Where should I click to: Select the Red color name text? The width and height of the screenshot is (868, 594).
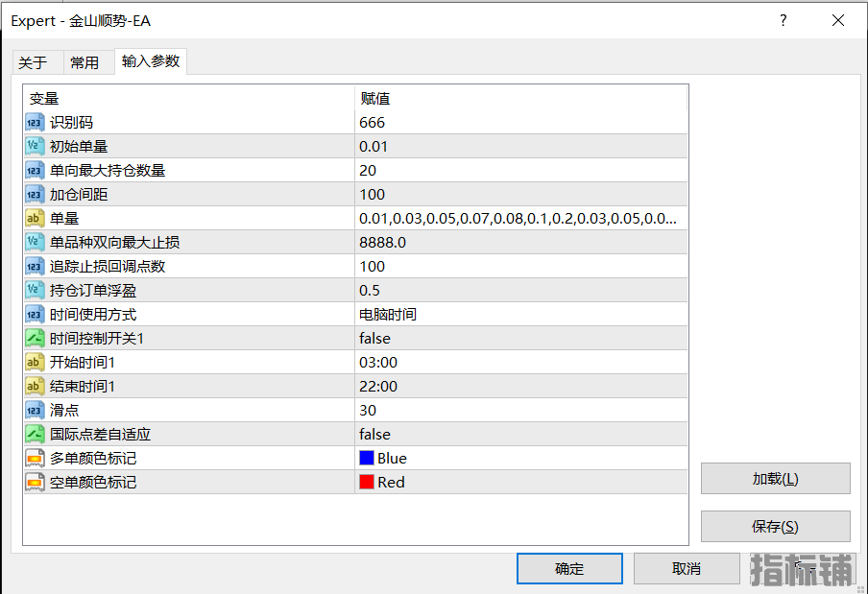pyautogui.click(x=391, y=482)
